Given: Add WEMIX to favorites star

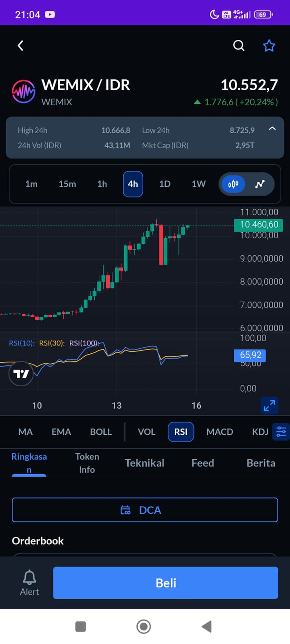Looking at the screenshot, I should click(269, 45).
